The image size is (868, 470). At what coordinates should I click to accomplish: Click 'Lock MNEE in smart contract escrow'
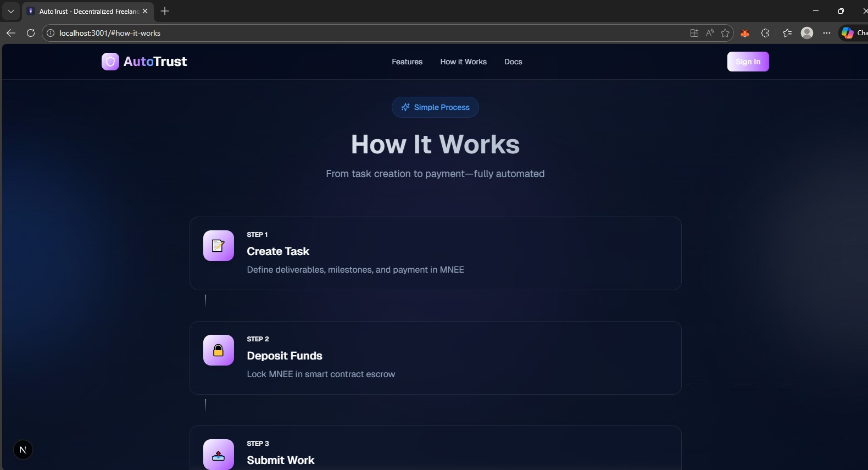(321, 374)
